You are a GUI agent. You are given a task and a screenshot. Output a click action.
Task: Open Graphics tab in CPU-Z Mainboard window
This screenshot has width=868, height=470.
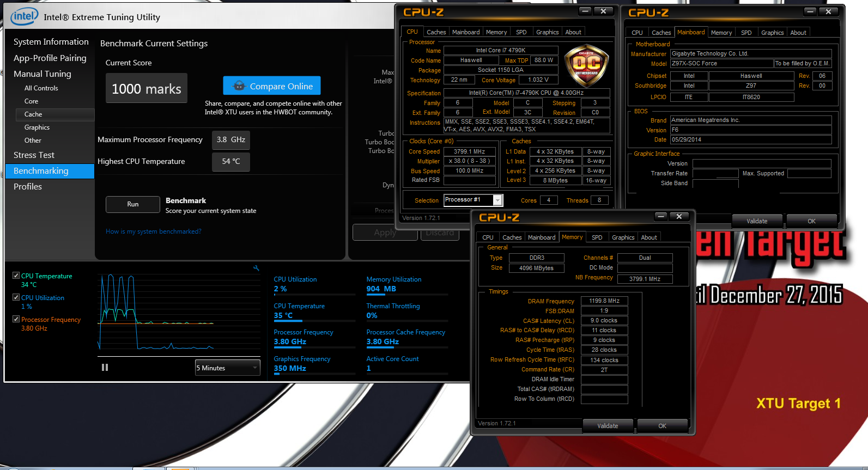773,33
